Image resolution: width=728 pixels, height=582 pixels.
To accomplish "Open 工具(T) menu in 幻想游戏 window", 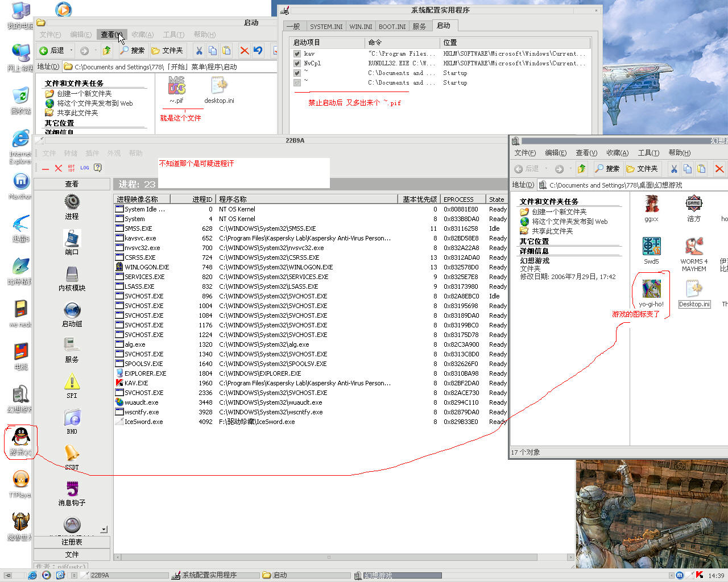I will click(x=648, y=153).
